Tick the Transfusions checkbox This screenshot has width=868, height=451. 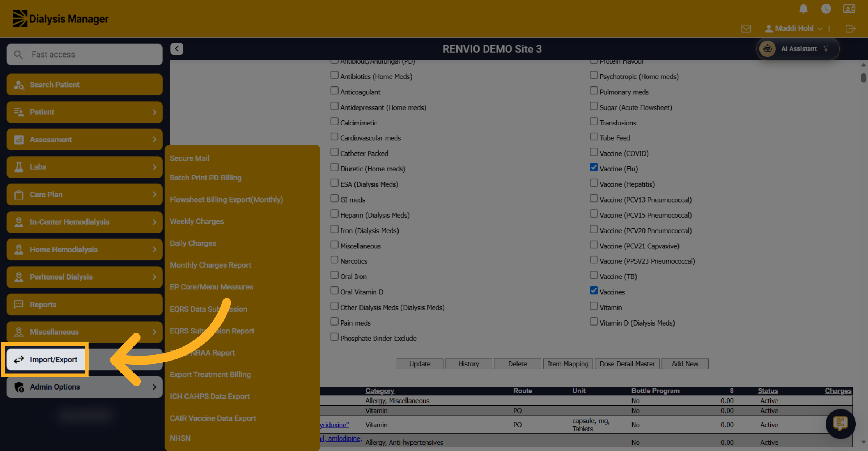(593, 122)
